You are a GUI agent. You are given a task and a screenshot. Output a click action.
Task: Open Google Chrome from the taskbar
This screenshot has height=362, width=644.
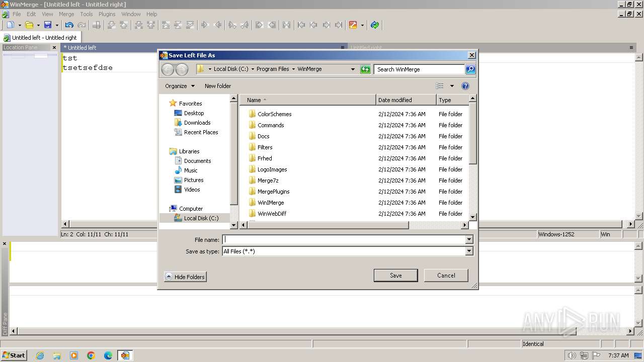point(91,355)
